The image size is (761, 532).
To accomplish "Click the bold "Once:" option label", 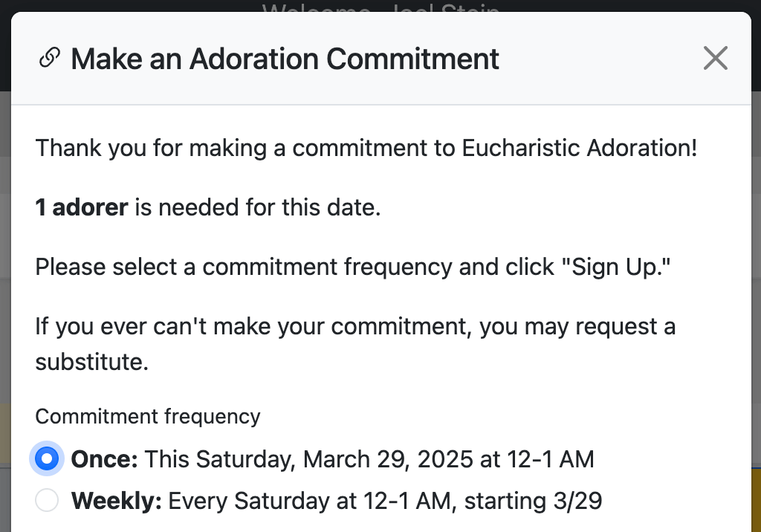I will point(105,459).
